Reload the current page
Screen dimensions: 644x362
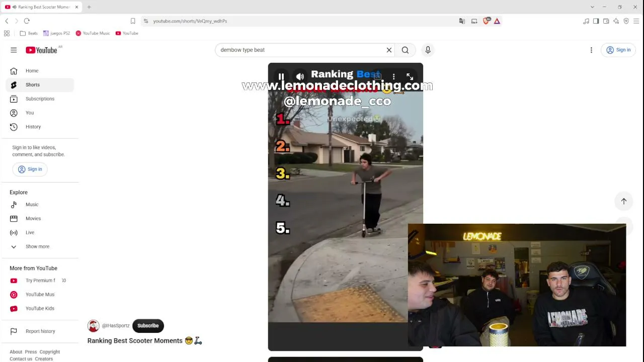[x=27, y=21]
